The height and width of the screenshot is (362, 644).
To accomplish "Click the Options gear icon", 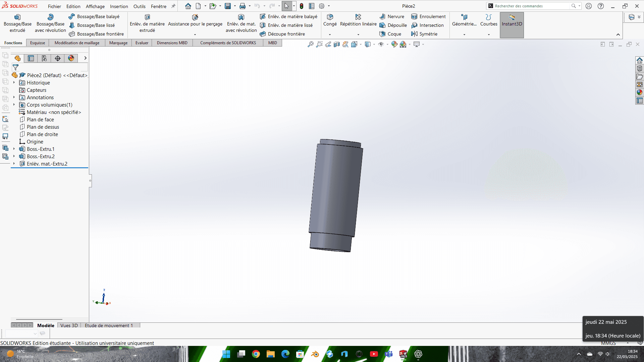I will coord(322,6).
